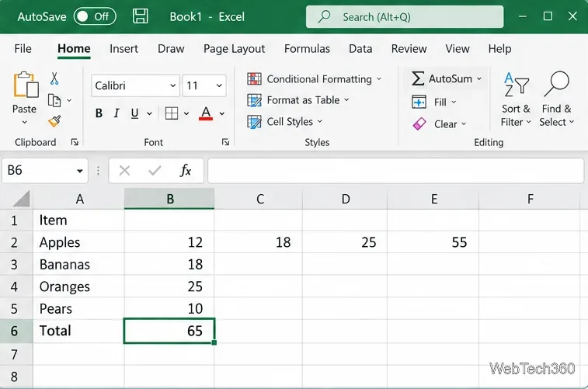Select column D header

click(x=345, y=199)
